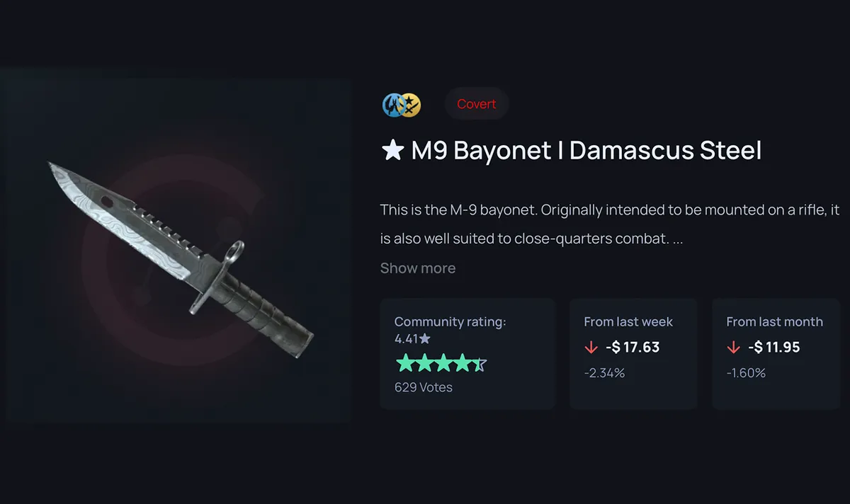
Task: Select the -$11.95 monthly price change
Action: 775,348
